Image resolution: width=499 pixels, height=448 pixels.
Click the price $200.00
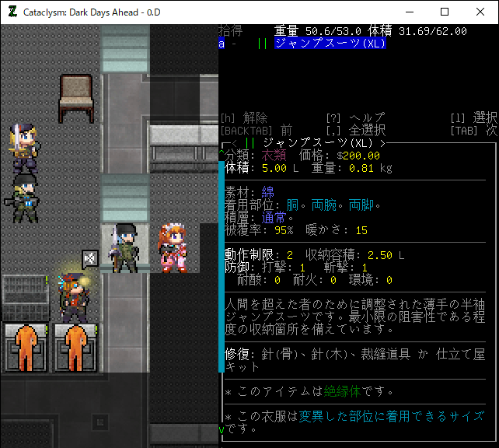358,156
